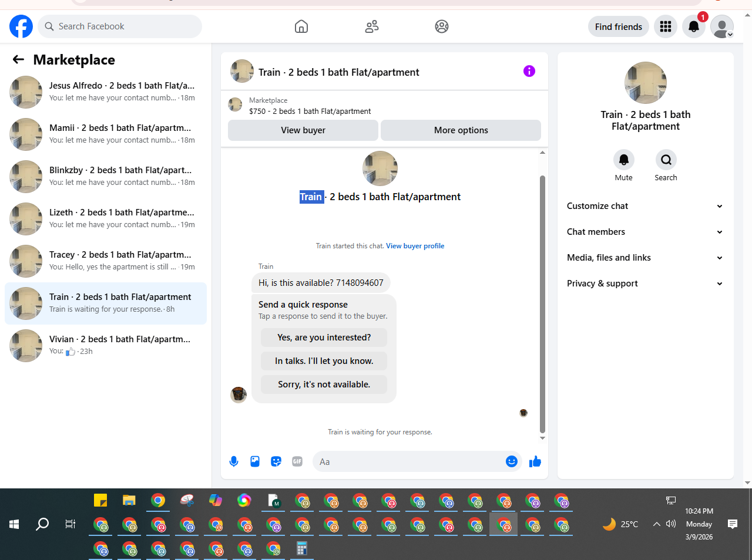Click the message Hi, is this available? 7148094607
Screen dimensions: 752x560
pyautogui.click(x=321, y=282)
